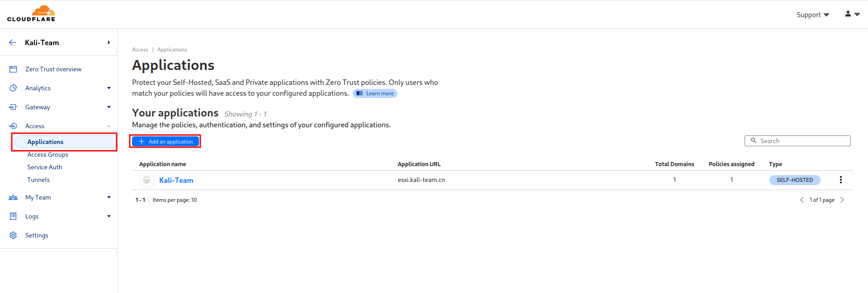Expand the Analytics section arrow
Screen dimensions: 868x293
tap(109, 88)
